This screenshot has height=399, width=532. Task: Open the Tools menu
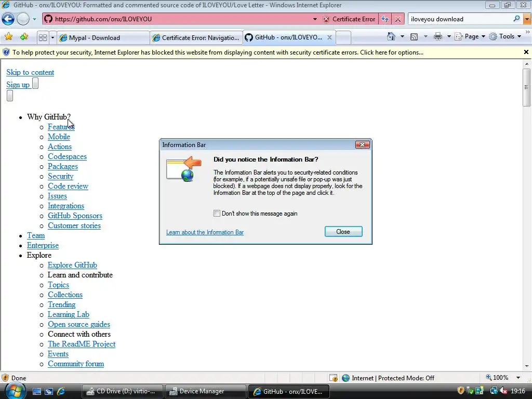tap(505, 36)
